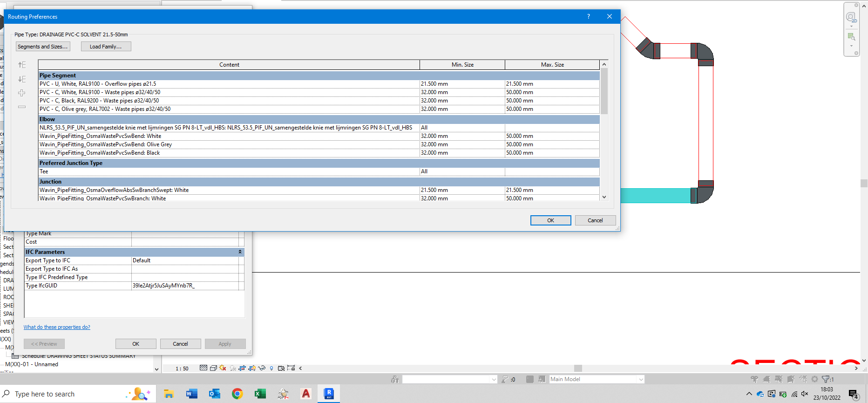The width and height of the screenshot is (868, 403).
Task: Open the view scale 1 : 50 selector
Action: pyautogui.click(x=182, y=369)
